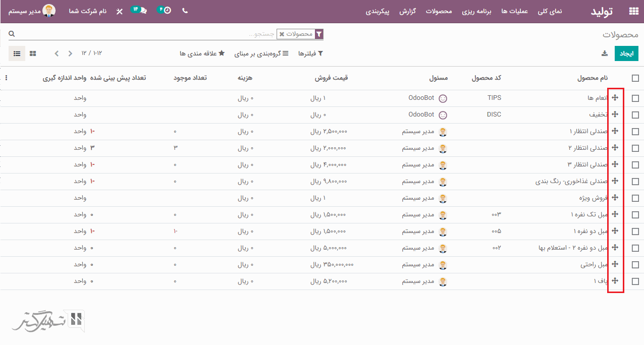Open the گروه‌بندی بر مبنای dropdown
This screenshot has height=345, width=644.
pyautogui.click(x=261, y=53)
